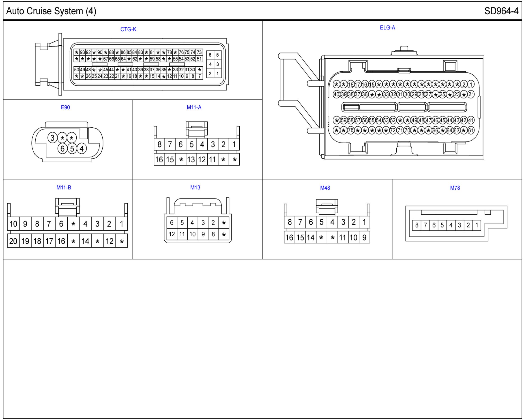Image resolution: width=524 pixels, height=420 pixels.
Task: Select pin 13 of M11-A connector
Action: 191,160
